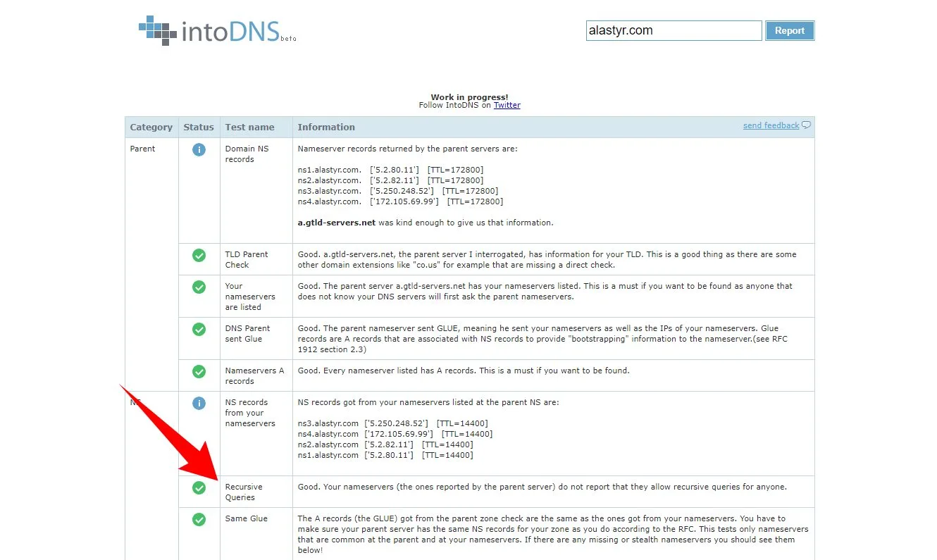Screen dimensions: 937x560
Task: Click the domain input field containing alastyr.com
Action: (673, 30)
